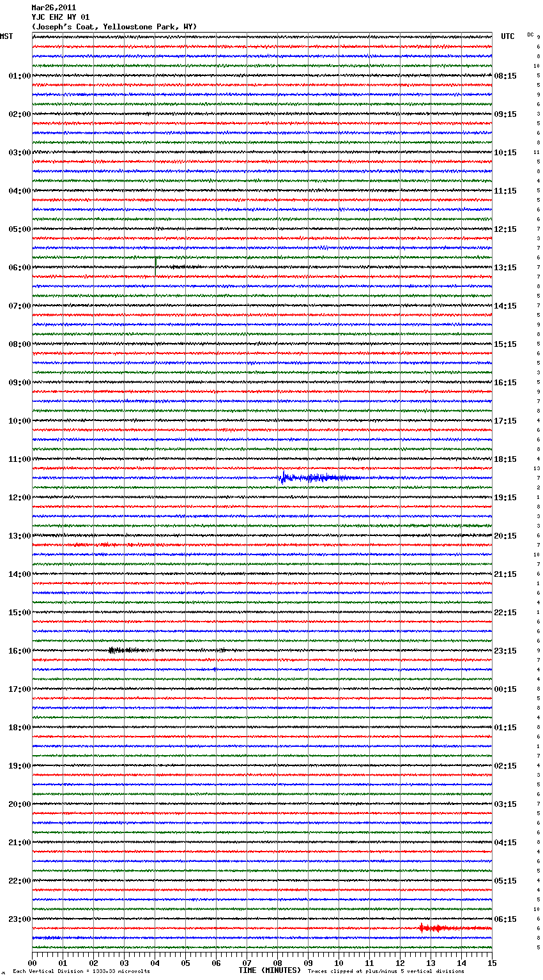Image resolution: width=543 pixels, height=980 pixels.
Task: Select the 05:00 MST time label
Action: [x=20, y=229]
